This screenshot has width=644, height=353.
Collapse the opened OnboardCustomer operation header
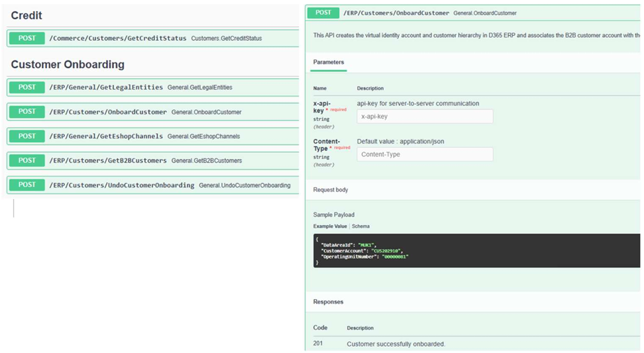[473, 13]
